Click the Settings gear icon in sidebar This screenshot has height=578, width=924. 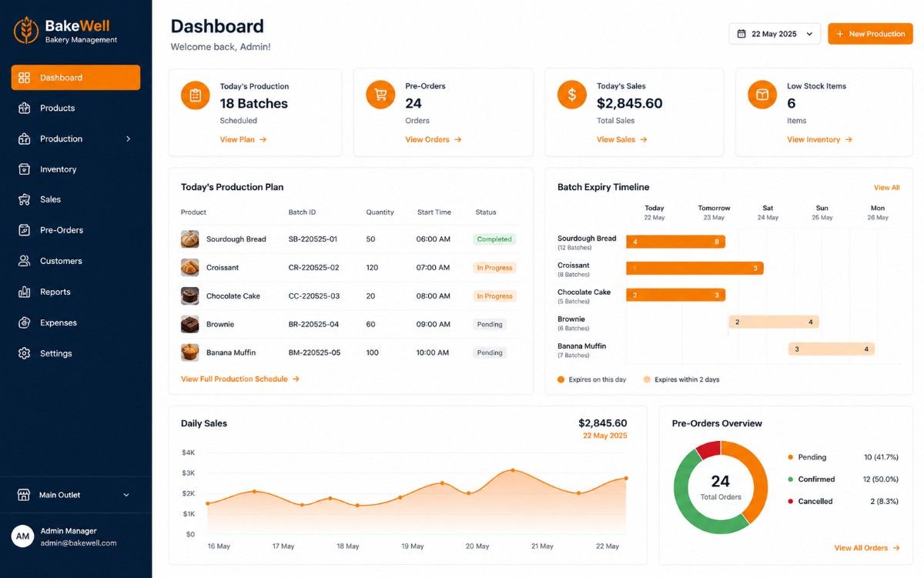click(24, 353)
